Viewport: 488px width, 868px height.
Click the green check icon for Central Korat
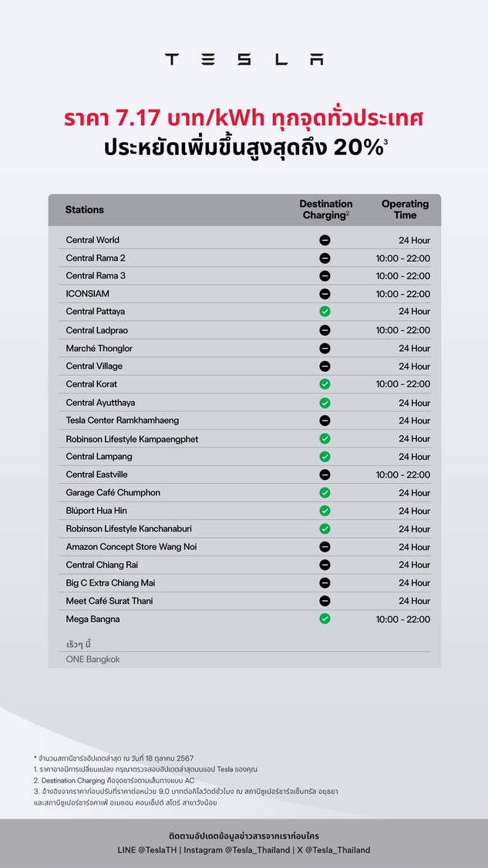[325, 384]
